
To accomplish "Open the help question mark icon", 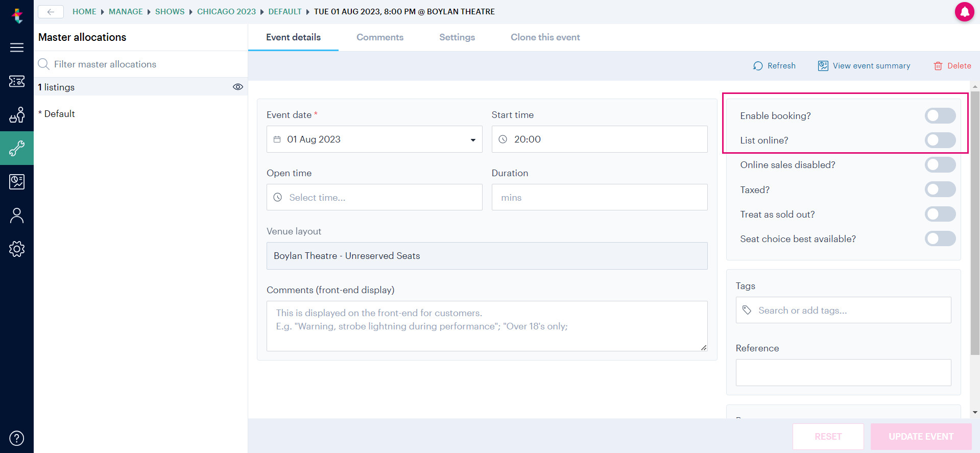I will [17, 438].
